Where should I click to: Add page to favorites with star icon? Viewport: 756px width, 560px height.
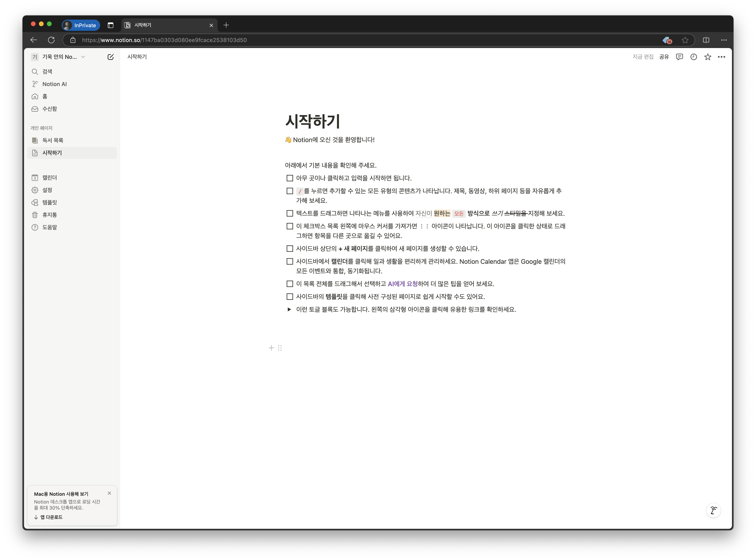(x=708, y=57)
